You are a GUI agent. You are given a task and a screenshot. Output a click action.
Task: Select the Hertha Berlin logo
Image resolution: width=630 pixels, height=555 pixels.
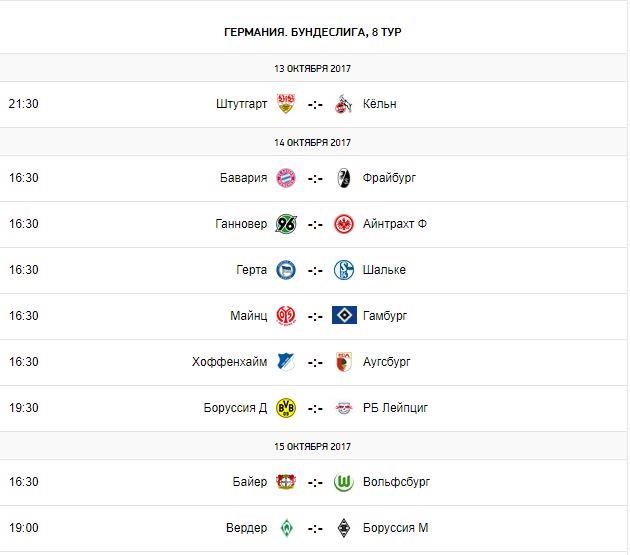286,270
